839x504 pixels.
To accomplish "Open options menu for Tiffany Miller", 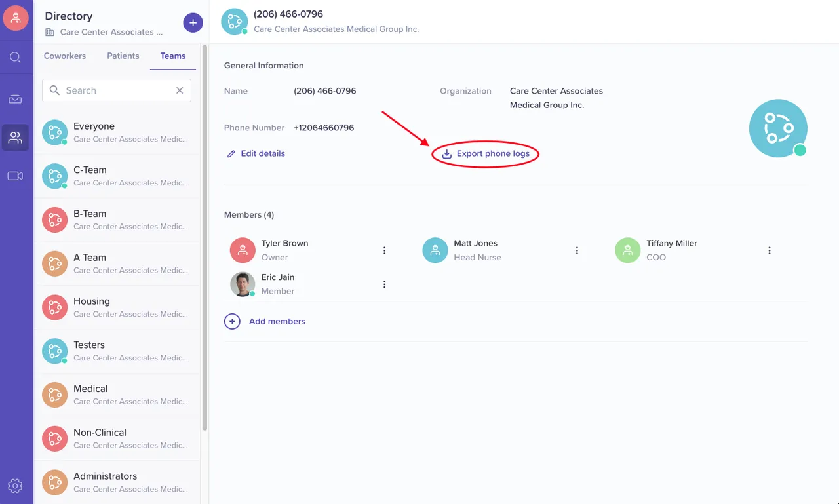I will click(770, 250).
